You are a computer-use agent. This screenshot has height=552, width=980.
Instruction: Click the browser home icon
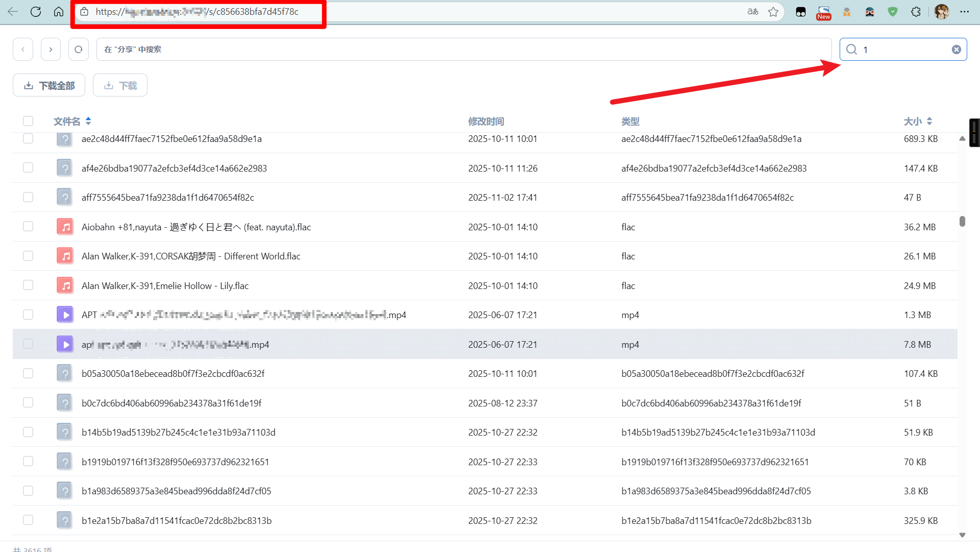[x=59, y=12]
